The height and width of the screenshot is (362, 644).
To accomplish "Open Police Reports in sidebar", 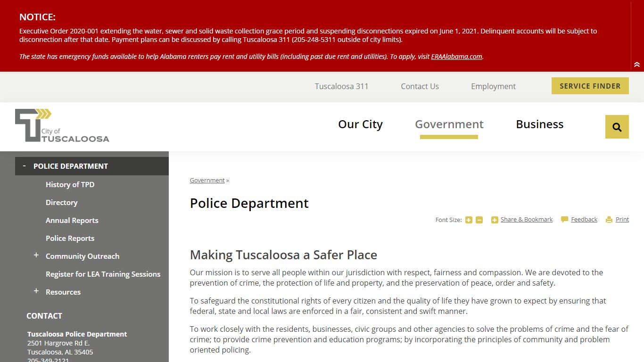I will tap(70, 238).
